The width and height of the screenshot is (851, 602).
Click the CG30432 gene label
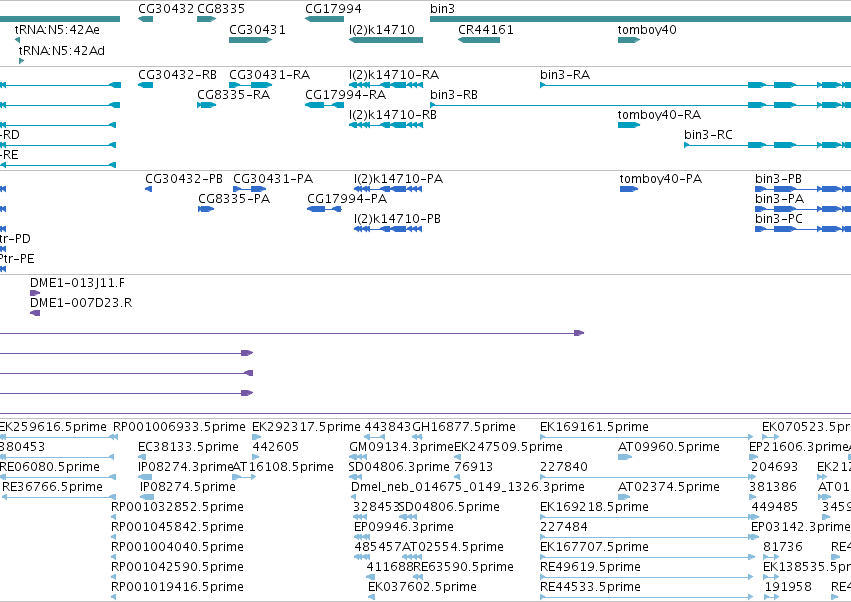[166, 9]
